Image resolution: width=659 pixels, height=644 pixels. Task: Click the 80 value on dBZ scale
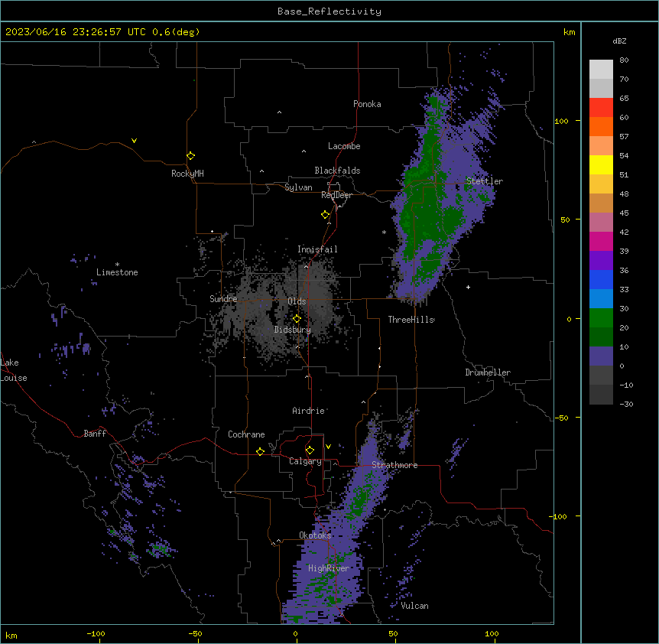point(624,60)
